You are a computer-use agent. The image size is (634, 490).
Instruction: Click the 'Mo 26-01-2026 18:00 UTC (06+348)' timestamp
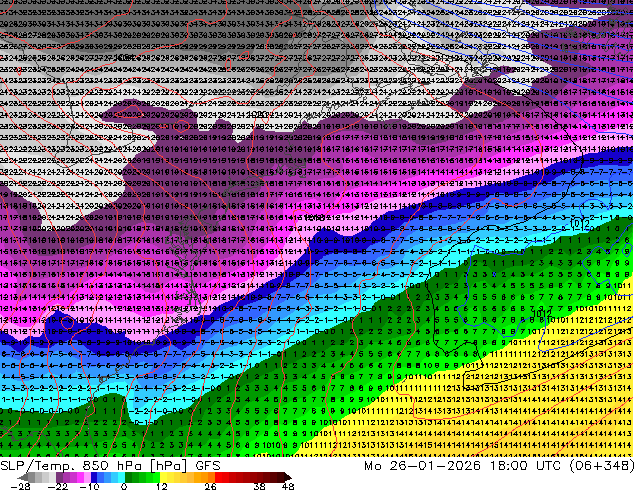[x=499, y=466]
